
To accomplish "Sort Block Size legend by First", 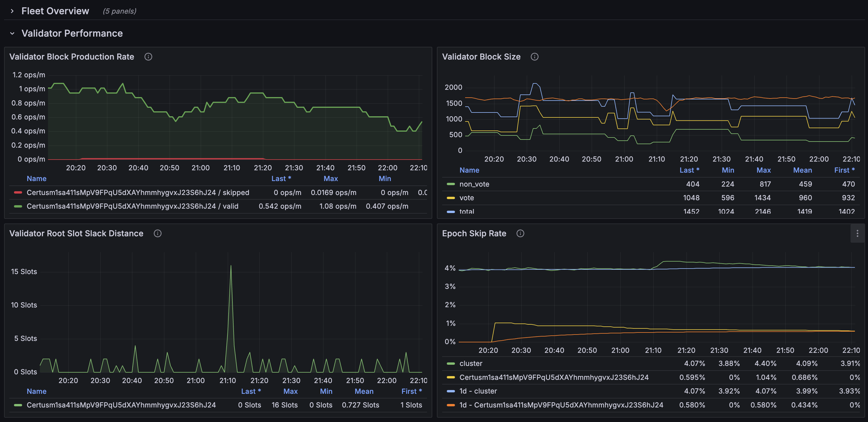I will [844, 170].
